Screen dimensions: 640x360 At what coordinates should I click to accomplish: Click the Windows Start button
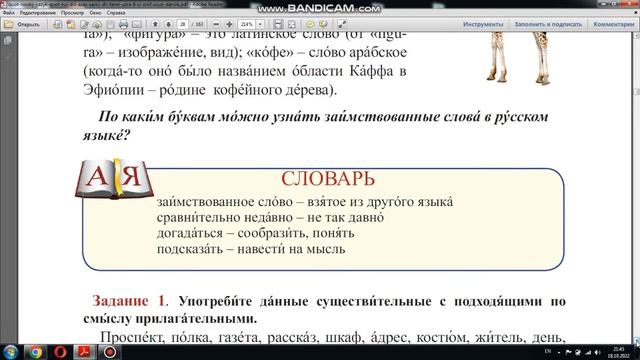10,352
